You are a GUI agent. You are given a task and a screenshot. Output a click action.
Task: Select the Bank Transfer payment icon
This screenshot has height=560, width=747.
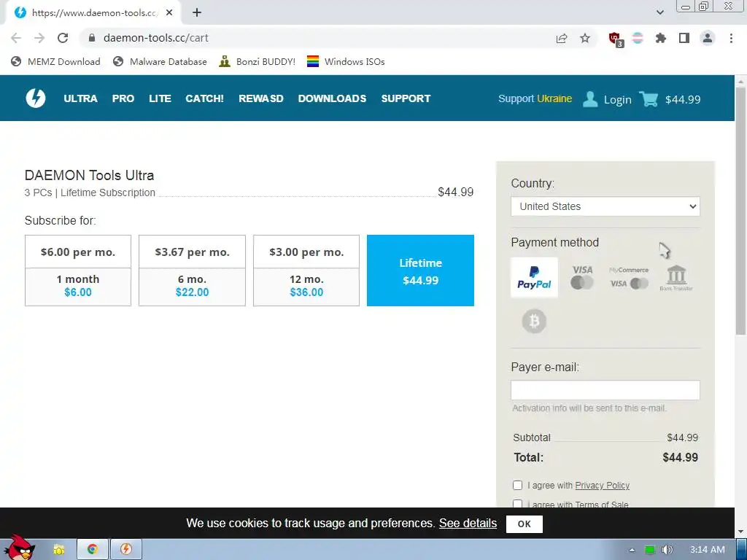(x=676, y=278)
